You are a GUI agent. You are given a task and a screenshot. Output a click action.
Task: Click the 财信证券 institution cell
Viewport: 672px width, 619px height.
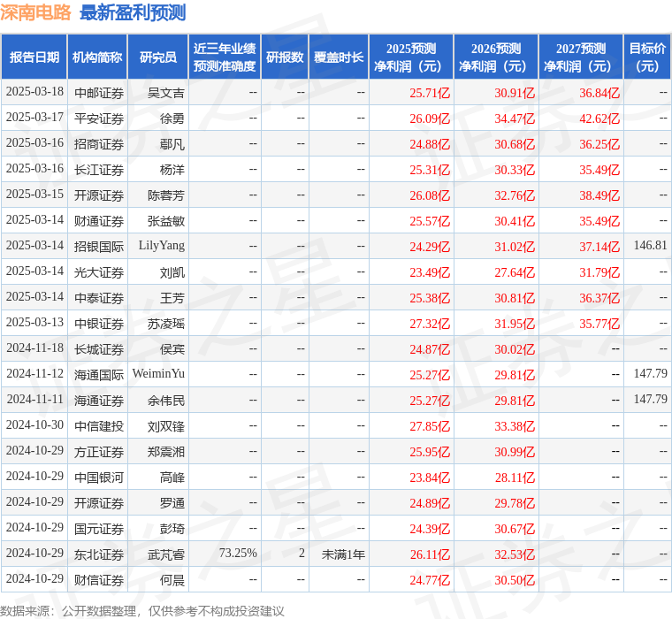pyautogui.click(x=99, y=580)
